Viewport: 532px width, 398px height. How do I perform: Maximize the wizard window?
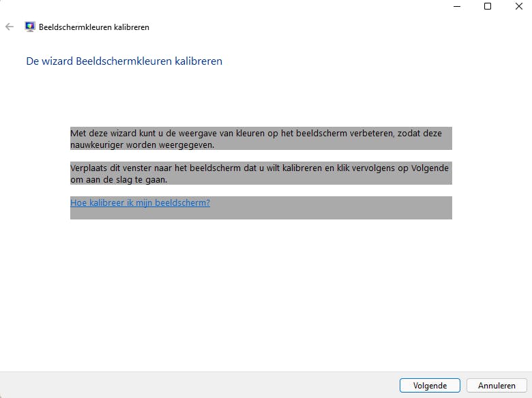tap(488, 6)
